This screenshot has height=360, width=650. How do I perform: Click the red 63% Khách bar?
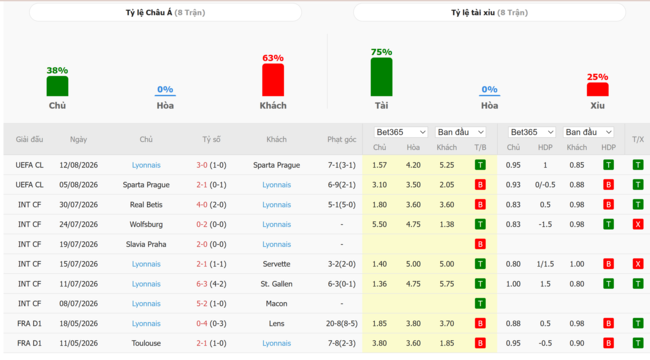coord(273,80)
